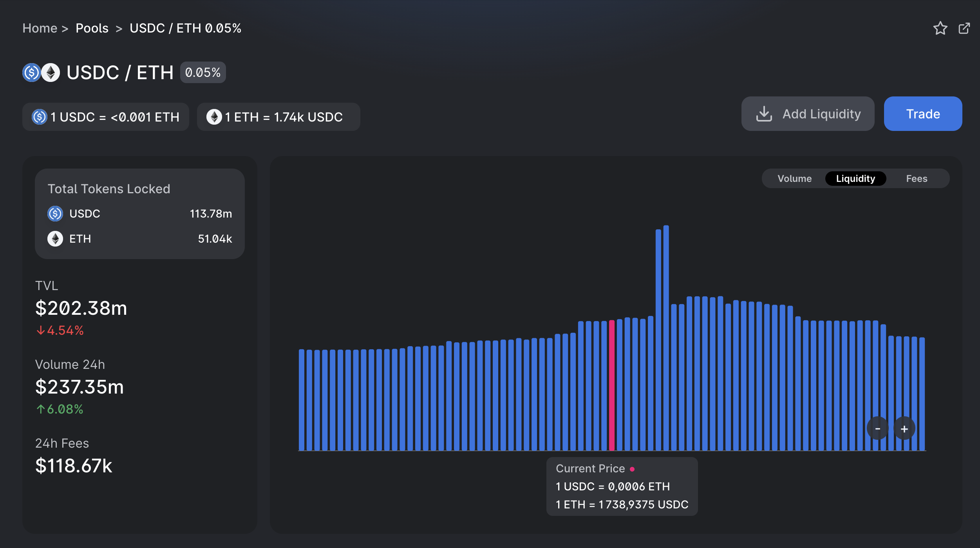Click USDC icon in Total Tokens Locked

click(55, 214)
